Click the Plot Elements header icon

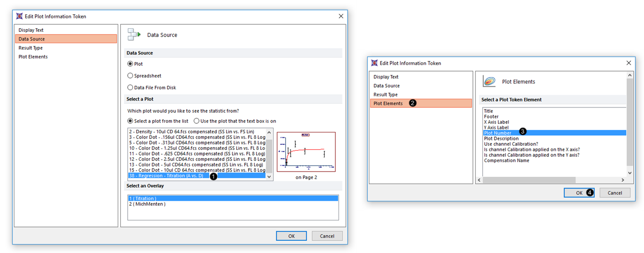(489, 81)
